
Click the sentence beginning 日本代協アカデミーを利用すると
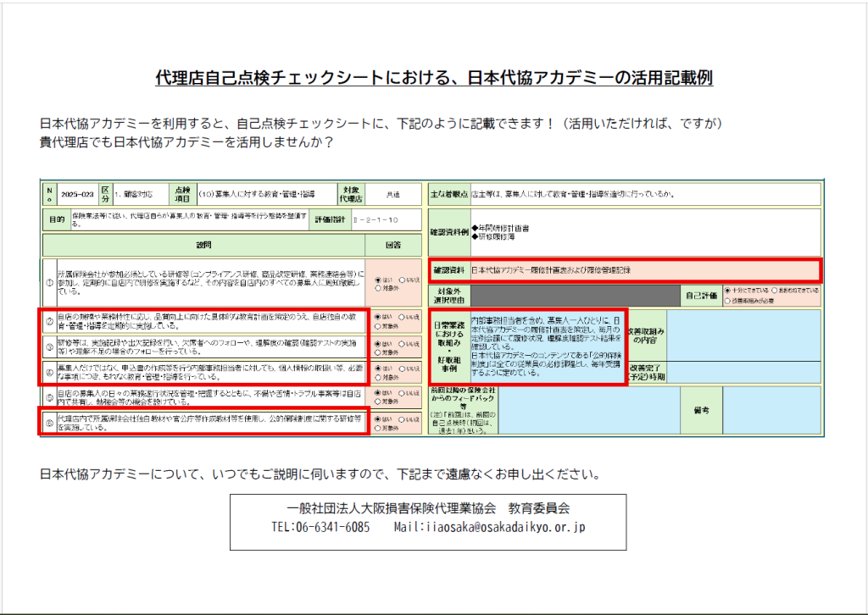(x=381, y=123)
